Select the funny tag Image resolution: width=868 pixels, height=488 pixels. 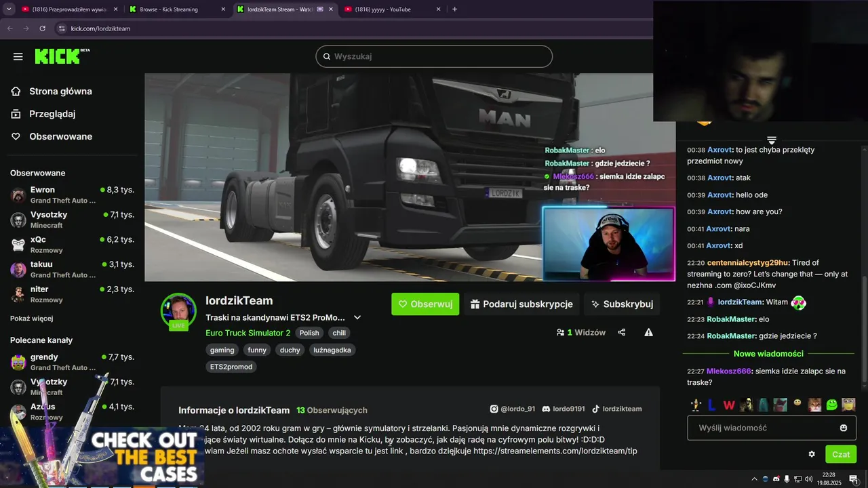pyautogui.click(x=257, y=350)
